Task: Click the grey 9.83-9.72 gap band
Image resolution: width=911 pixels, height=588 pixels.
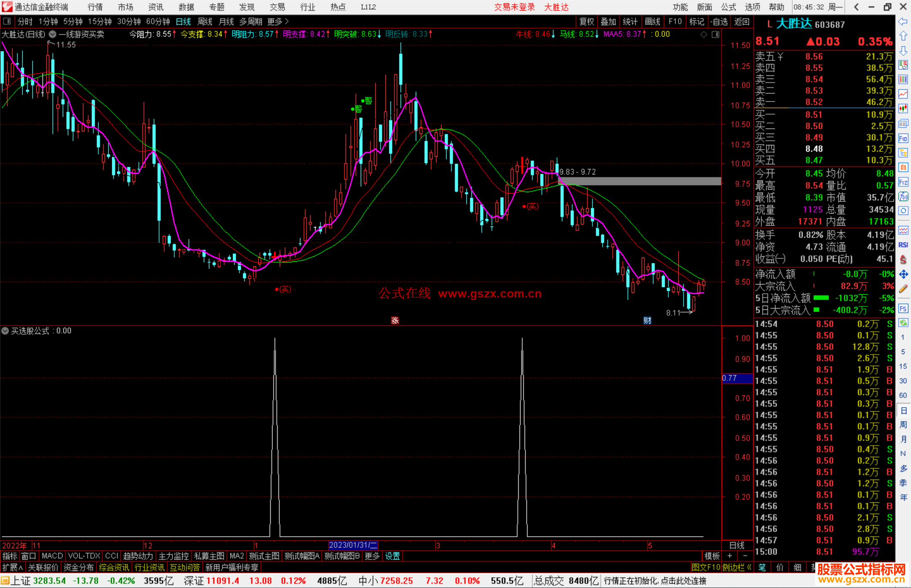Action: [x=639, y=181]
